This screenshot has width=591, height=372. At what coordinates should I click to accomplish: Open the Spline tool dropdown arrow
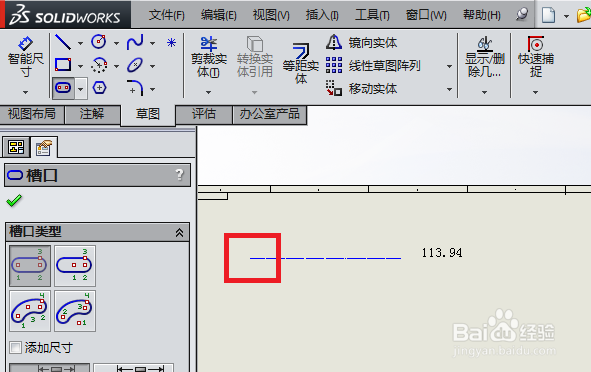[x=152, y=43]
